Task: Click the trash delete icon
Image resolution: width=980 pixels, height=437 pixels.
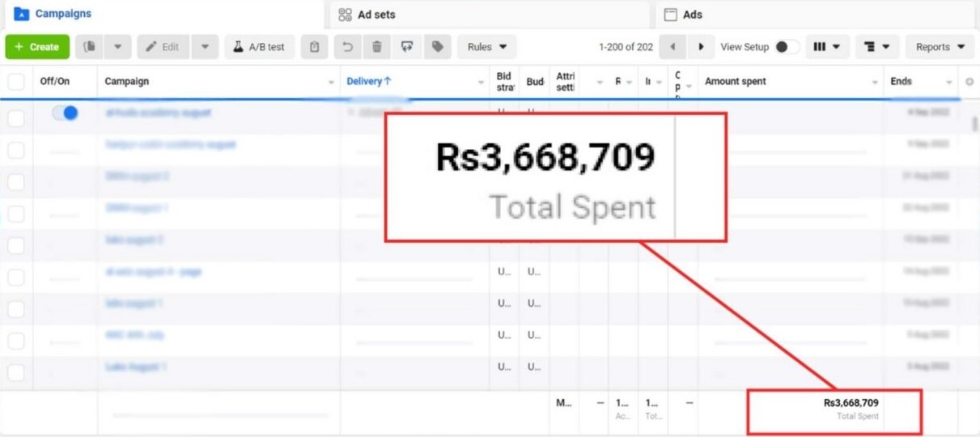Action: (x=376, y=47)
